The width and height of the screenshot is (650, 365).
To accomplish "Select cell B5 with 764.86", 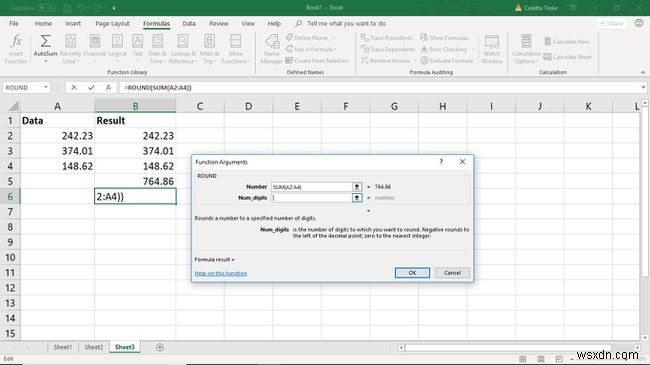I will 135,181.
